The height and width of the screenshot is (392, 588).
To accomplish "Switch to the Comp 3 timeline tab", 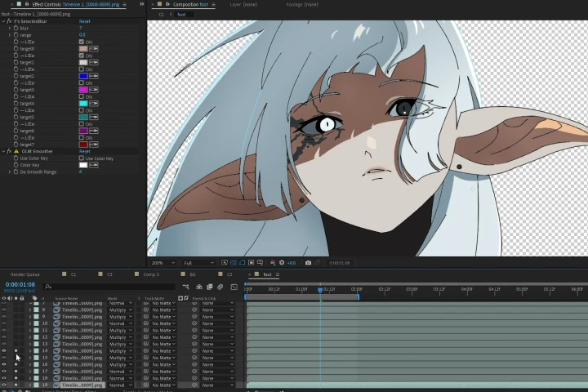I will (x=151, y=274).
